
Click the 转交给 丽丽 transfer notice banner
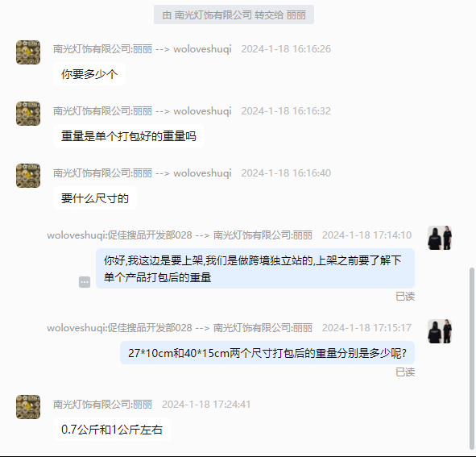click(234, 15)
